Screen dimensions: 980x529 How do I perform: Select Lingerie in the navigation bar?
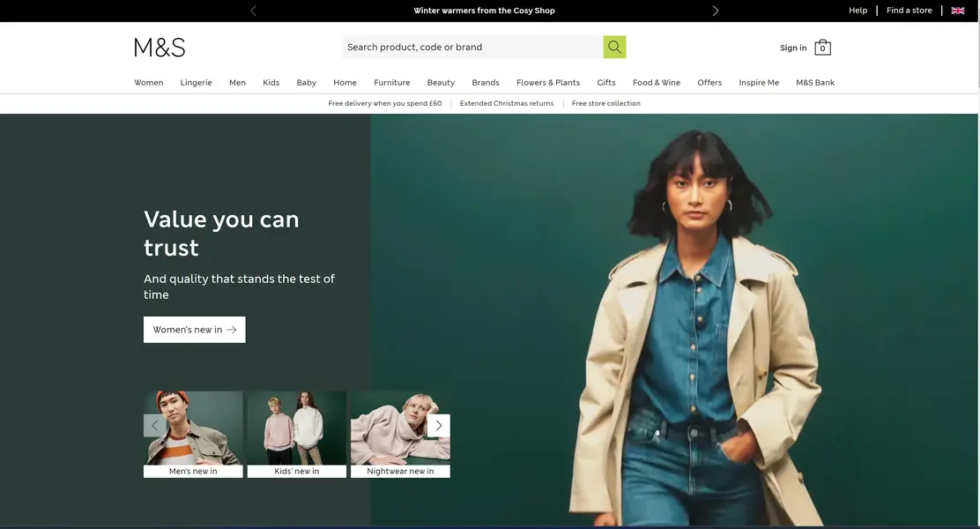197,83
